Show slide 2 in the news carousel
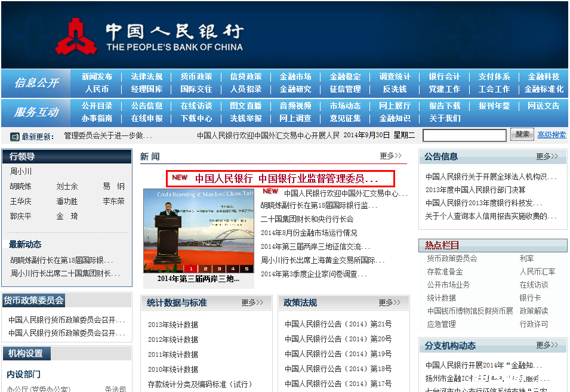Image resolution: width=570 pixels, height=392 pixels. 205,268
